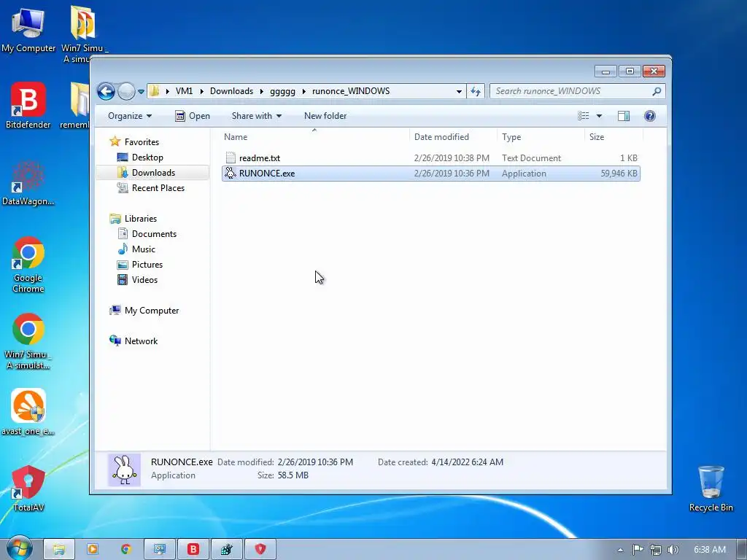
Task: Sort files by Date modified column
Action: click(452, 136)
